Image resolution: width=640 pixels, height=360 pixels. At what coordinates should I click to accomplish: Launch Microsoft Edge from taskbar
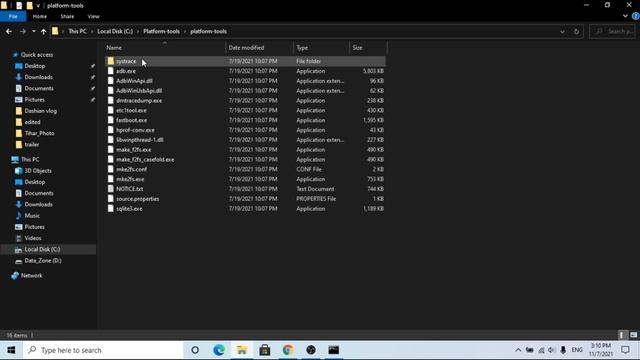pos(219,350)
